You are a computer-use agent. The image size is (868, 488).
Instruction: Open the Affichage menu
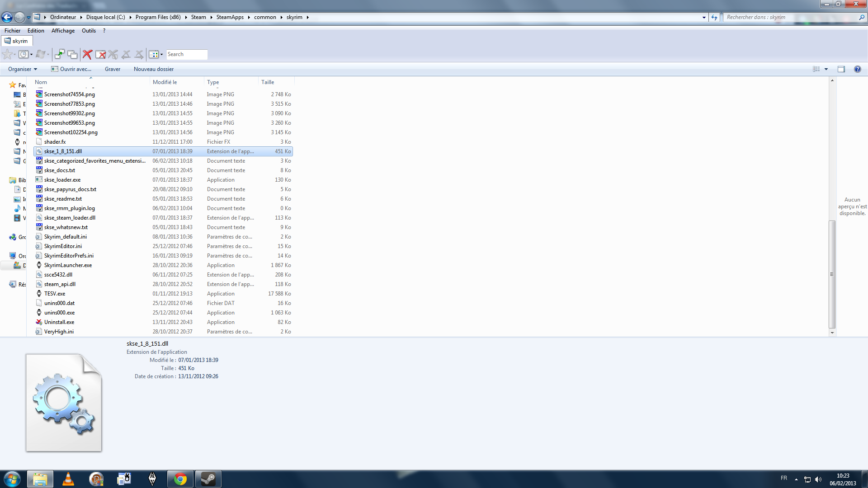[x=63, y=31]
